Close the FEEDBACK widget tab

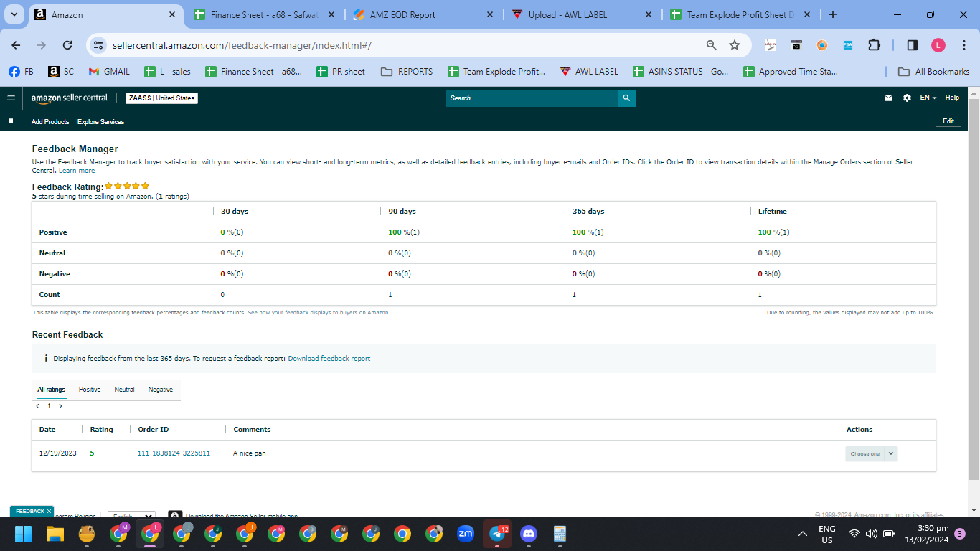coord(50,512)
